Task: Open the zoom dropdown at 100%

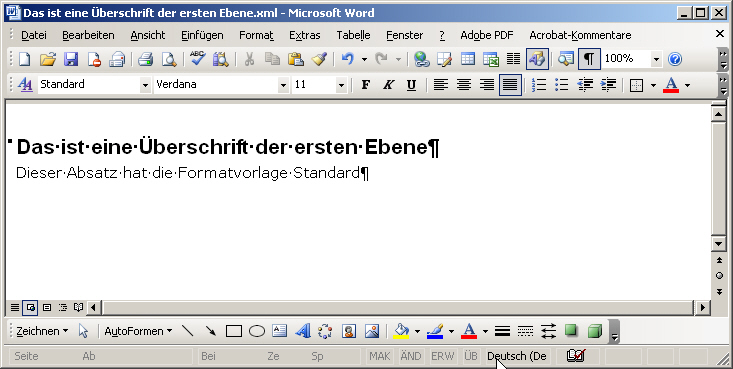Action: pyautogui.click(x=656, y=59)
